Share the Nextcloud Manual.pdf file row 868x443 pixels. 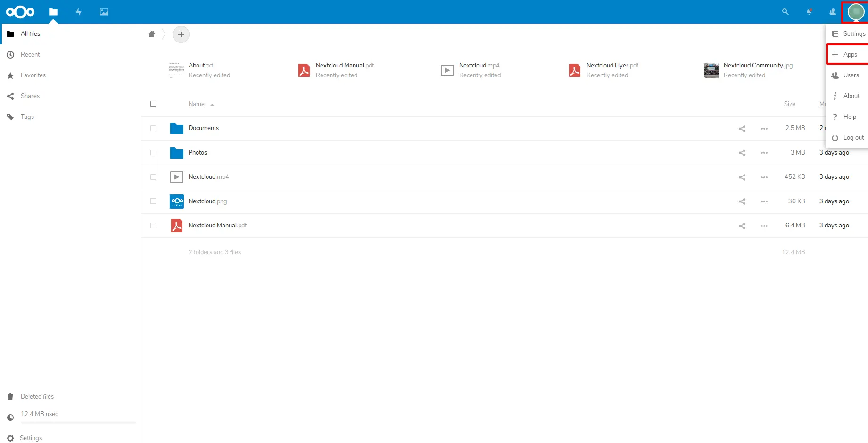[742, 226]
